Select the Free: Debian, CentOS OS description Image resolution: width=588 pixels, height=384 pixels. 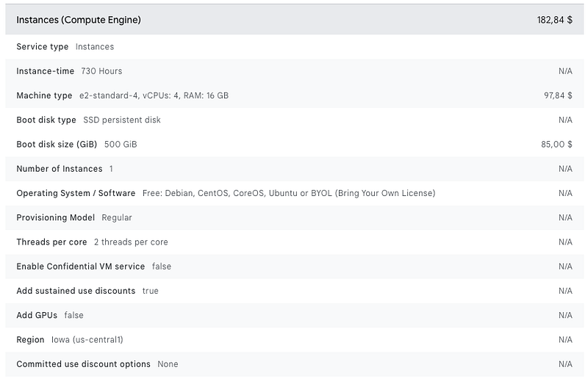click(289, 193)
